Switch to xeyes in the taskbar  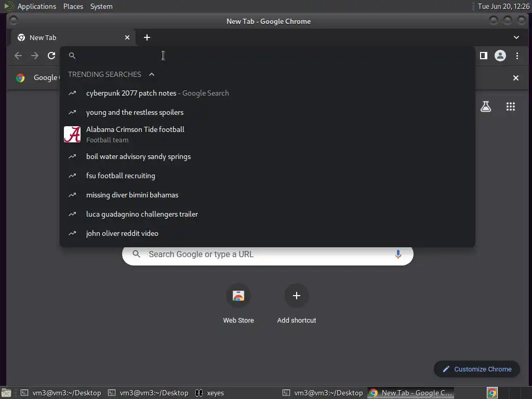tap(210, 393)
